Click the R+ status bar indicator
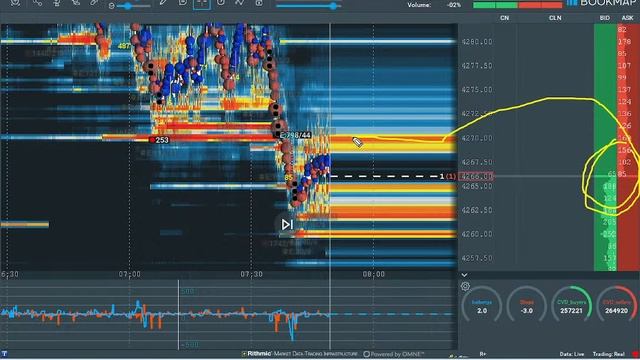The width and height of the screenshot is (640, 360). tap(483, 354)
